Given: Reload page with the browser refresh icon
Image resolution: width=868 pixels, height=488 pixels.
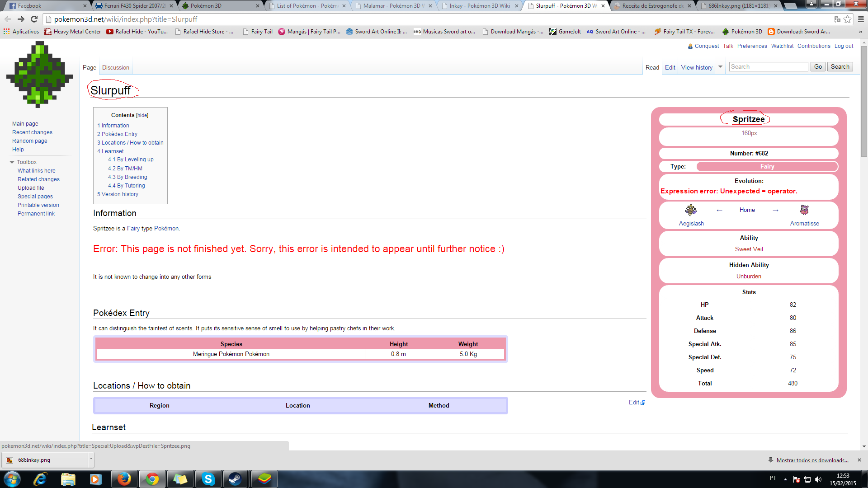Looking at the screenshot, I should click(x=34, y=19).
